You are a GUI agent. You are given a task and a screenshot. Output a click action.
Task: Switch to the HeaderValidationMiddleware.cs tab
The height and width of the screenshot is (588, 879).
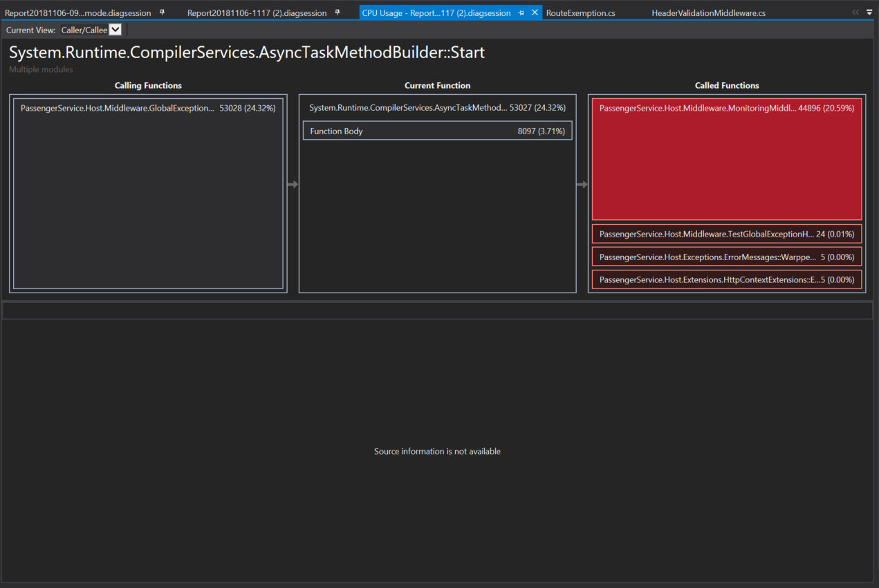pos(708,12)
